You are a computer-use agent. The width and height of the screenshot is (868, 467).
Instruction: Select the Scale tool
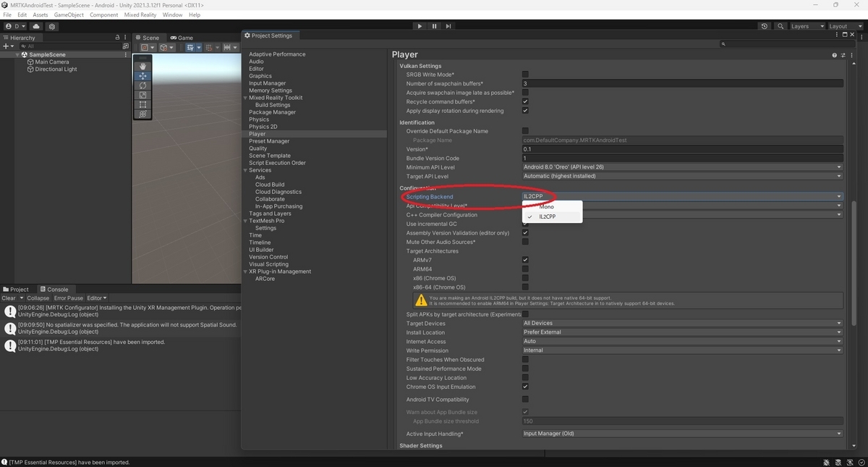point(142,95)
